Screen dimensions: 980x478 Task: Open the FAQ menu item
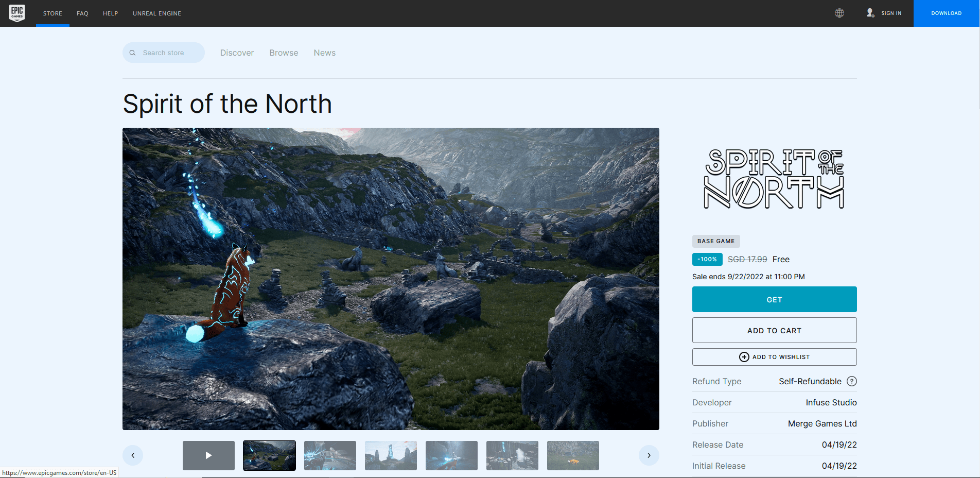(82, 13)
